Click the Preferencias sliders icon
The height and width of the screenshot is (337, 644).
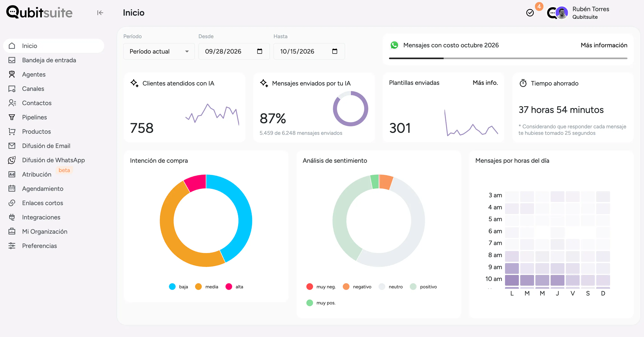point(12,246)
